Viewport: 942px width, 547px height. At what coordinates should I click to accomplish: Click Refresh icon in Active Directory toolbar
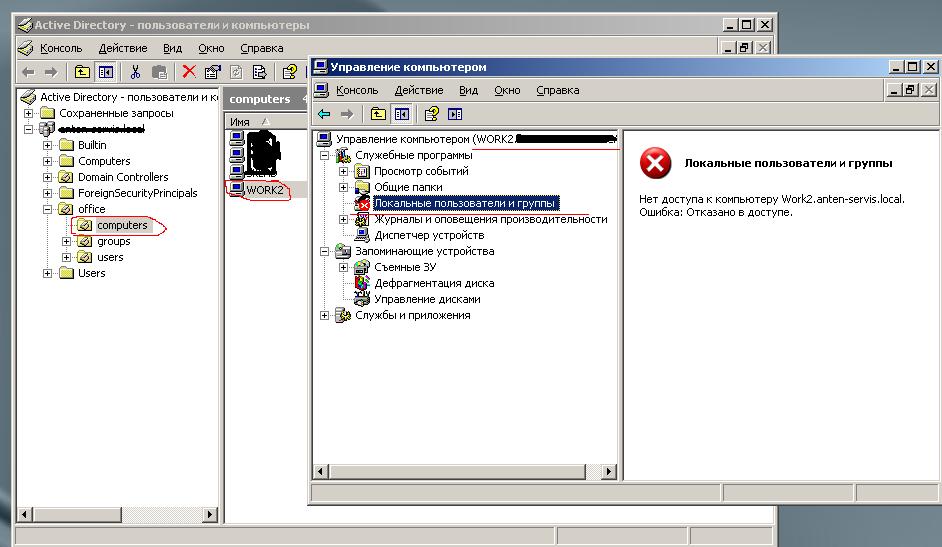236,72
